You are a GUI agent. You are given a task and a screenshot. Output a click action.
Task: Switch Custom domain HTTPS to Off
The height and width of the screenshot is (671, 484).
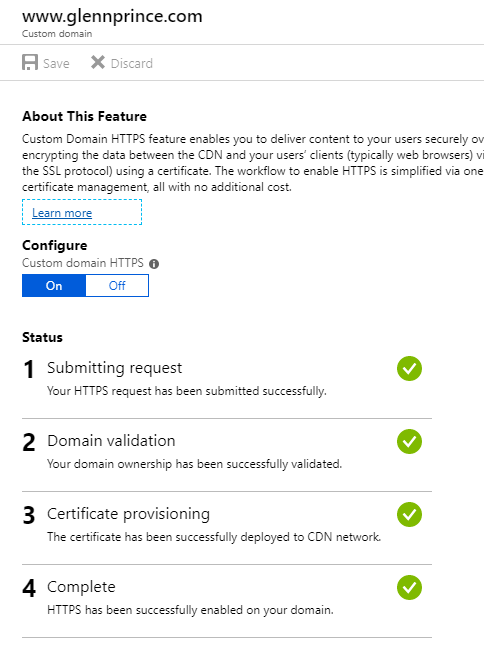(x=117, y=285)
